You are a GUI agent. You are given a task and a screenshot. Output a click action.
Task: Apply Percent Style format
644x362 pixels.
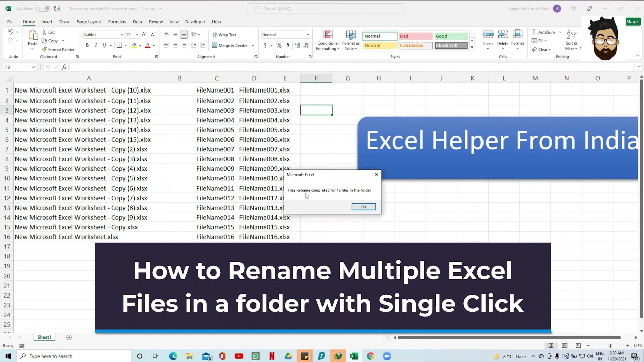279,45
